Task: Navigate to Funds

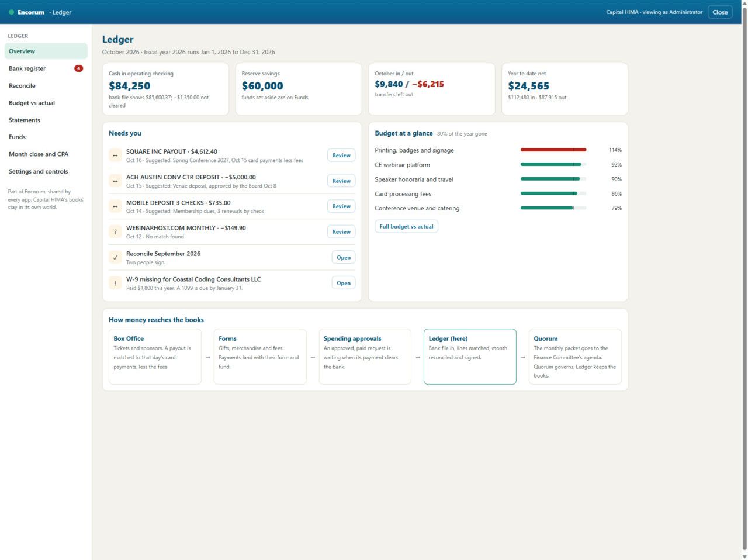Action: click(x=46, y=137)
